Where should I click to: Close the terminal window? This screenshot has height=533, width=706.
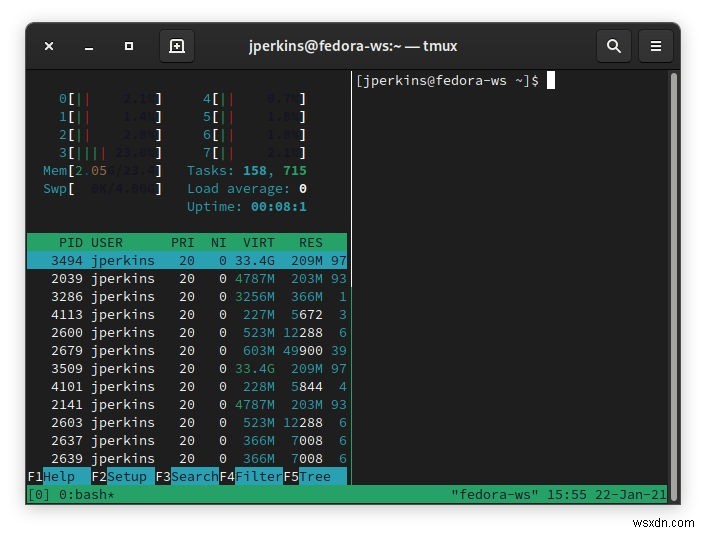coord(49,46)
